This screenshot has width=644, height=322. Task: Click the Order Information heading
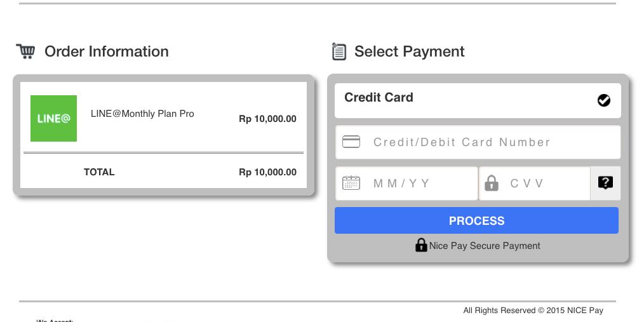point(107,51)
